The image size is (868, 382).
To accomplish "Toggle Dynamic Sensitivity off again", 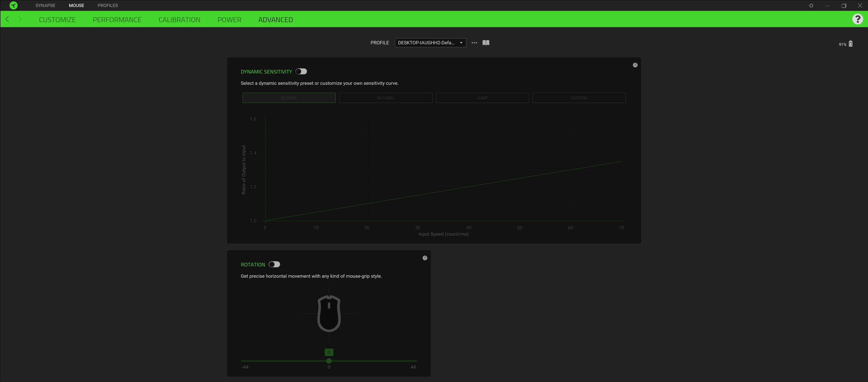I will tap(301, 71).
